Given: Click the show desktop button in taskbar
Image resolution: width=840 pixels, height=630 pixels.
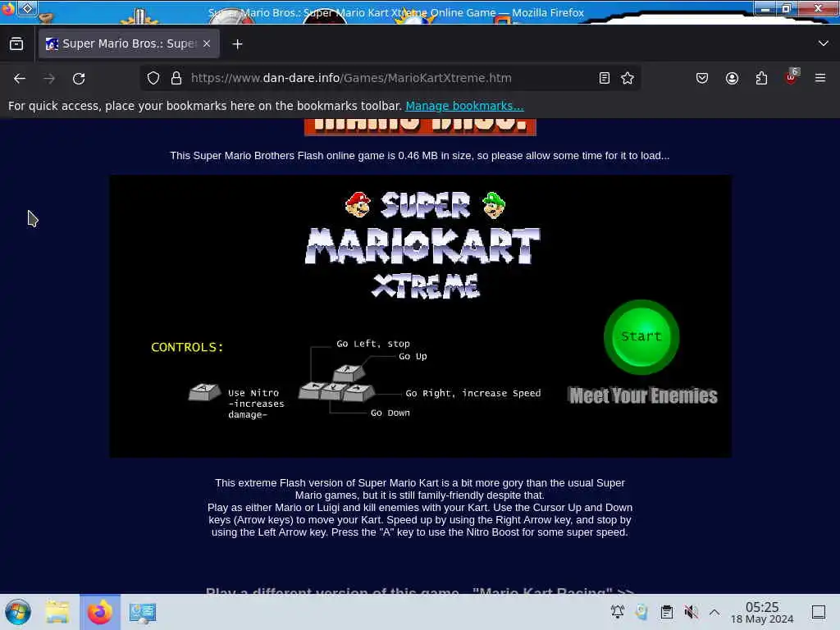Looking at the screenshot, I should 819,611.
